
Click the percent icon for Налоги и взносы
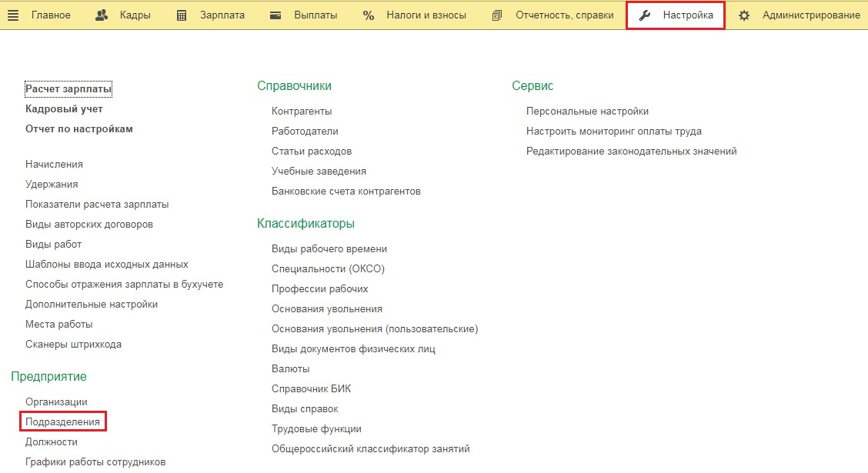[x=369, y=15]
